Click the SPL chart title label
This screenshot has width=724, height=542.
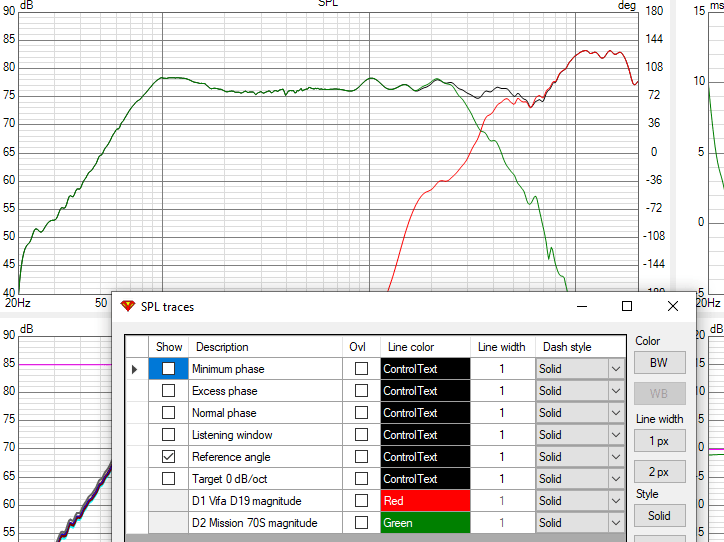[328, 3]
